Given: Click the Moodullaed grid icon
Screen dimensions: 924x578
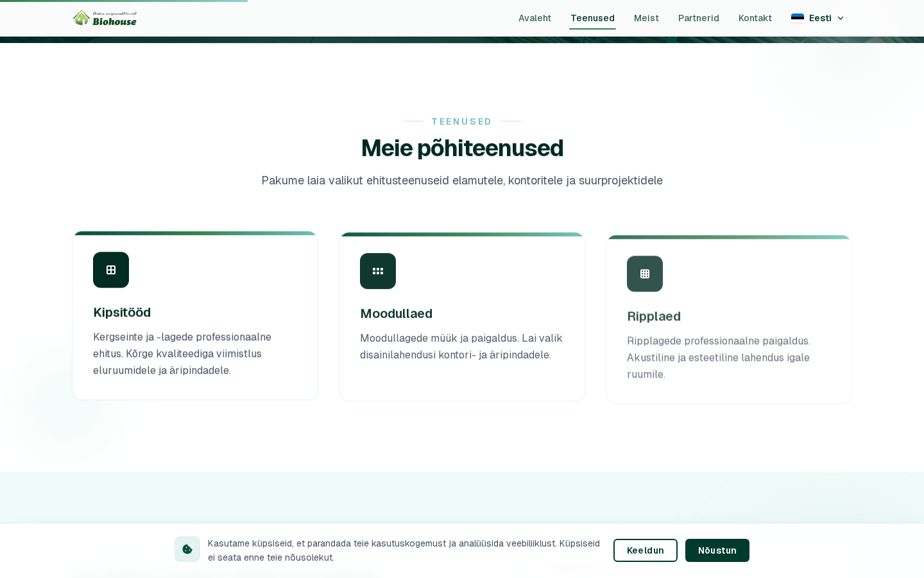Looking at the screenshot, I should tap(378, 271).
